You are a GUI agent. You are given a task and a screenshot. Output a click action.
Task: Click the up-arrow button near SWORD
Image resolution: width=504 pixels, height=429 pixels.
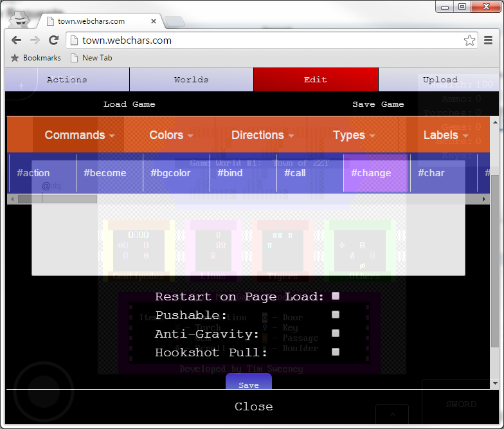tap(395, 414)
